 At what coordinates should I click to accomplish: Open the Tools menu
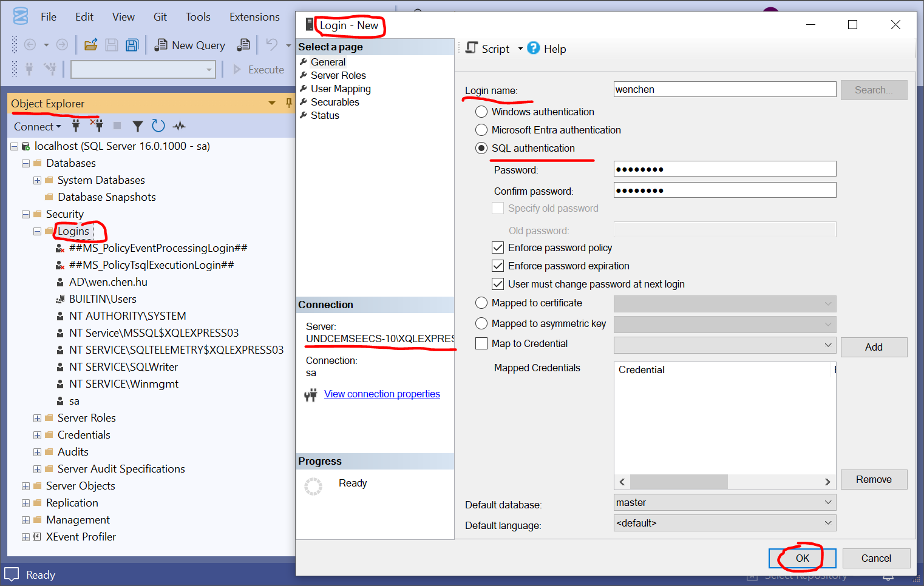click(198, 17)
